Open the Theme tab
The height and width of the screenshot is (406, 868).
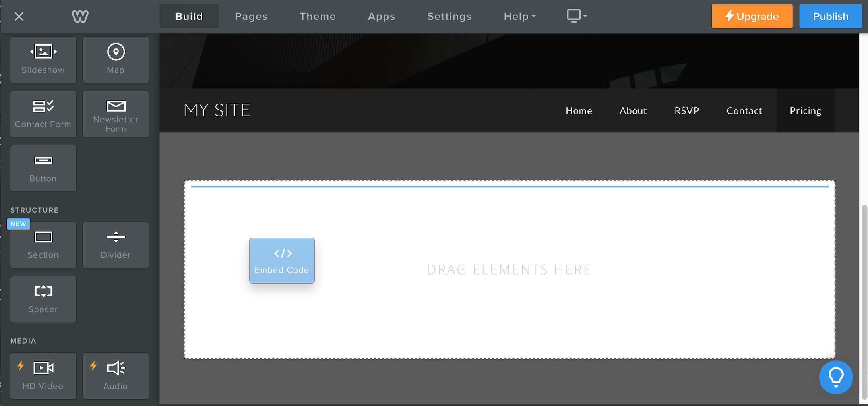point(318,16)
